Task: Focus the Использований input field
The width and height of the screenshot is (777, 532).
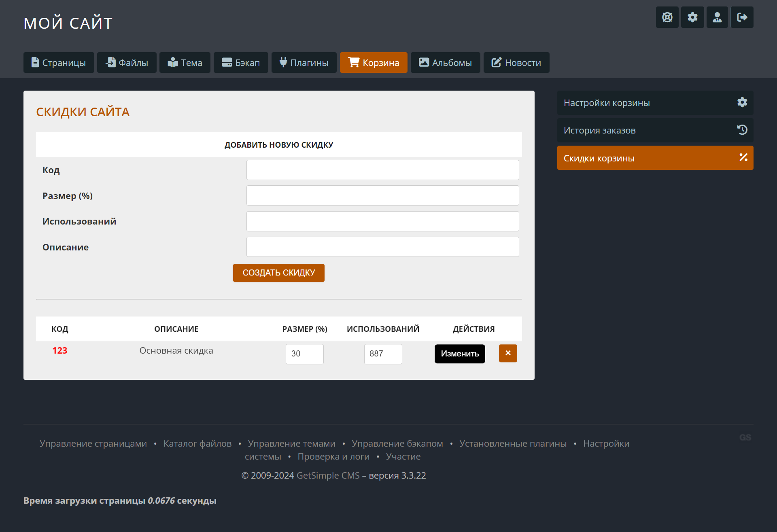Action: (382, 221)
